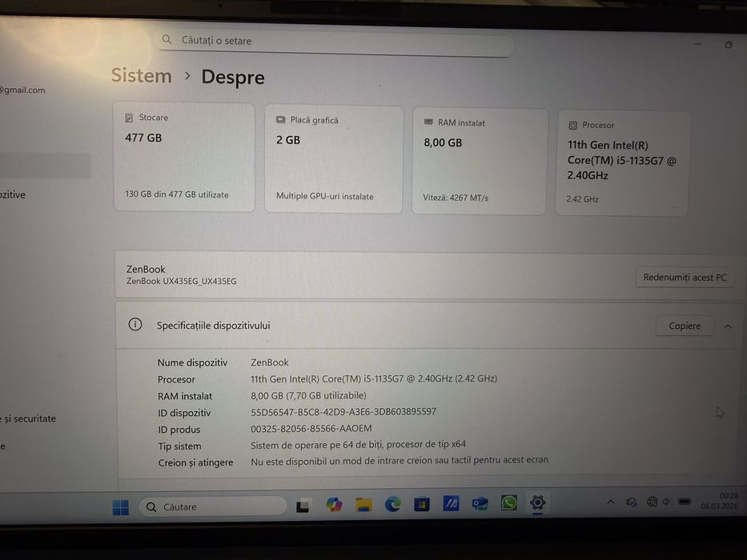Image resolution: width=747 pixels, height=560 pixels.
Task: Click the Settings gear taskbar icon
Action: tap(537, 502)
